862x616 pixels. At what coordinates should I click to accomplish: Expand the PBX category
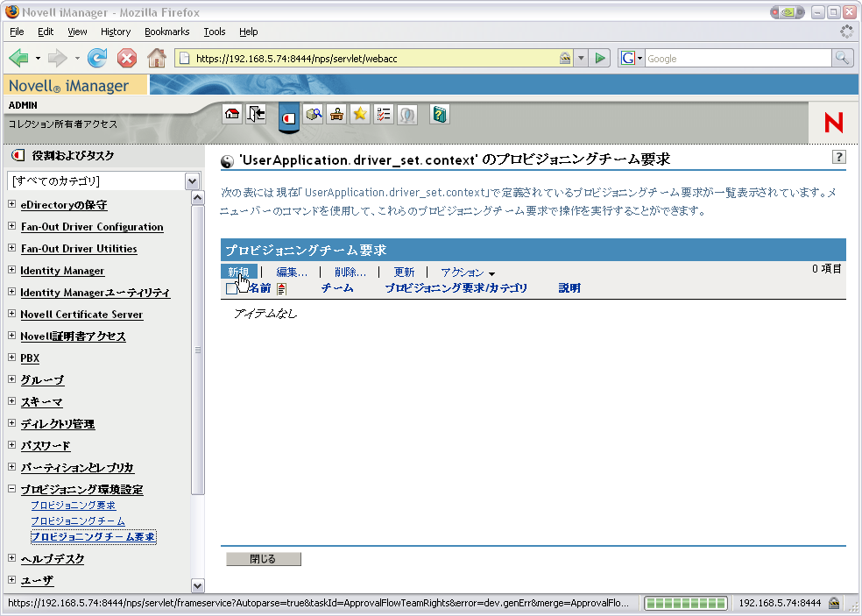coord(11,358)
